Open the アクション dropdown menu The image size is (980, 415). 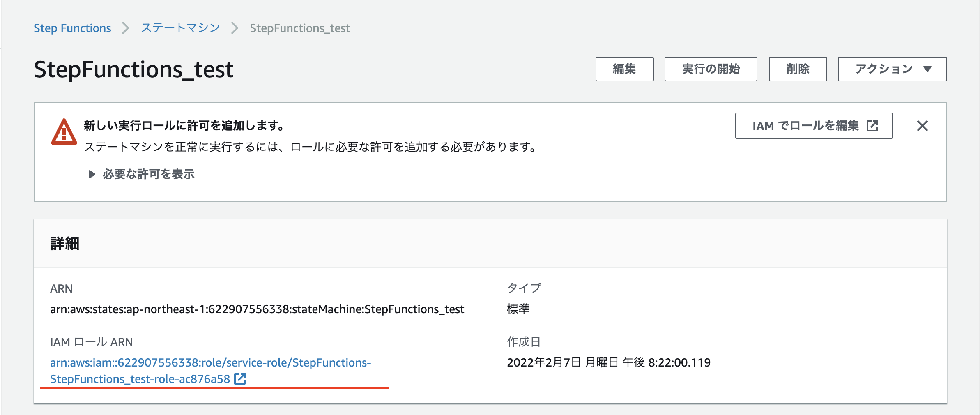(x=892, y=69)
